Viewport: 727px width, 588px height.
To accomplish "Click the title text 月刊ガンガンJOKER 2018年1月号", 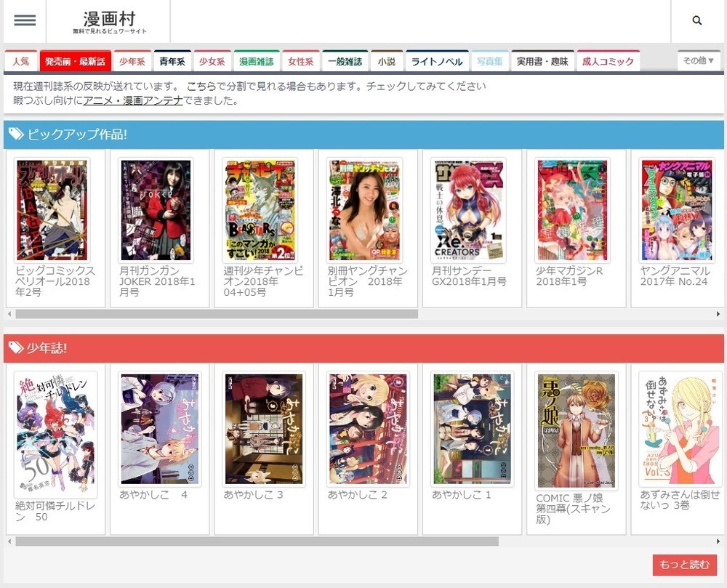I will (x=157, y=281).
